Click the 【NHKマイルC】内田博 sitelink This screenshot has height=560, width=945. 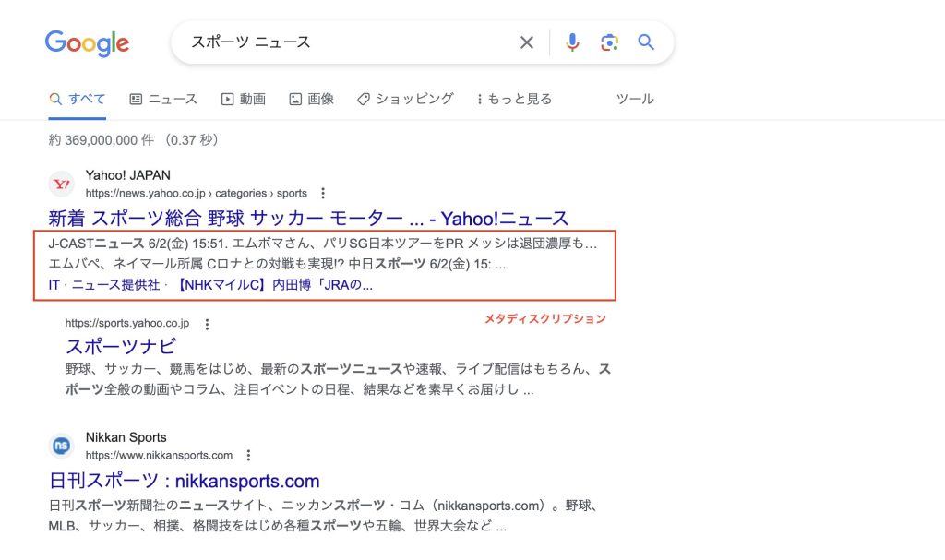tap(272, 285)
